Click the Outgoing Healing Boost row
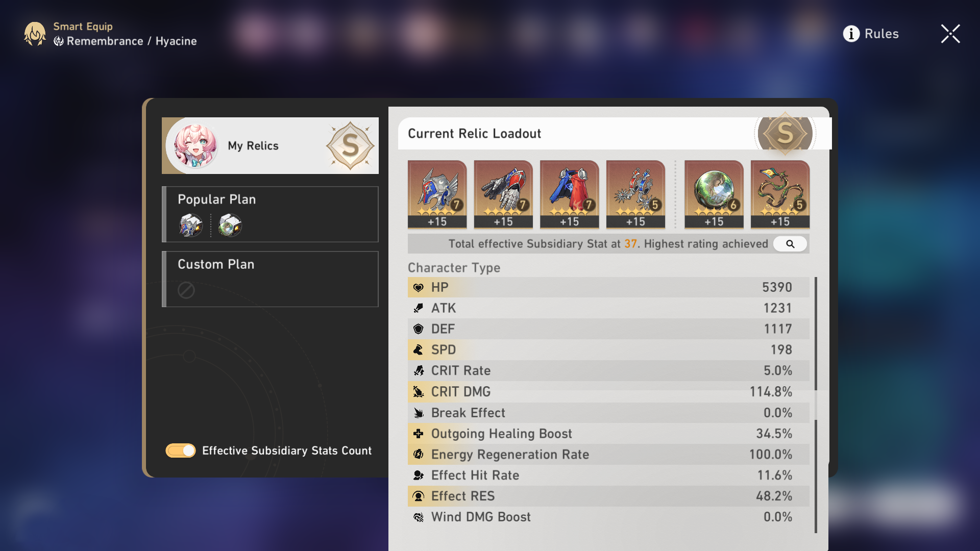 pyautogui.click(x=608, y=434)
